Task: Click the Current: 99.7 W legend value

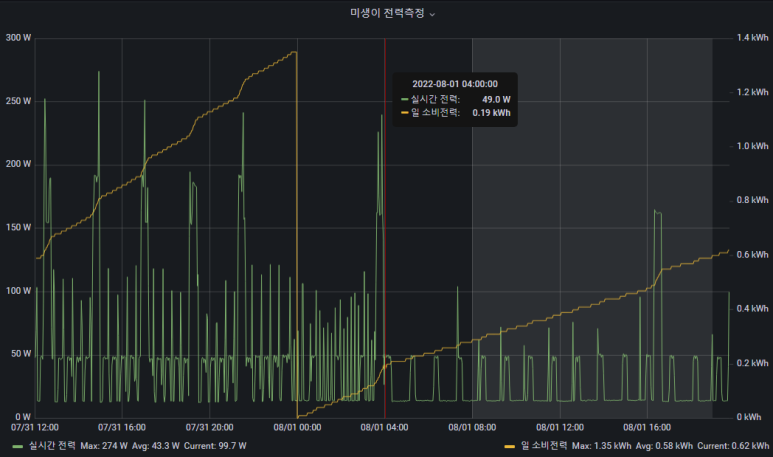Action: (x=215, y=446)
